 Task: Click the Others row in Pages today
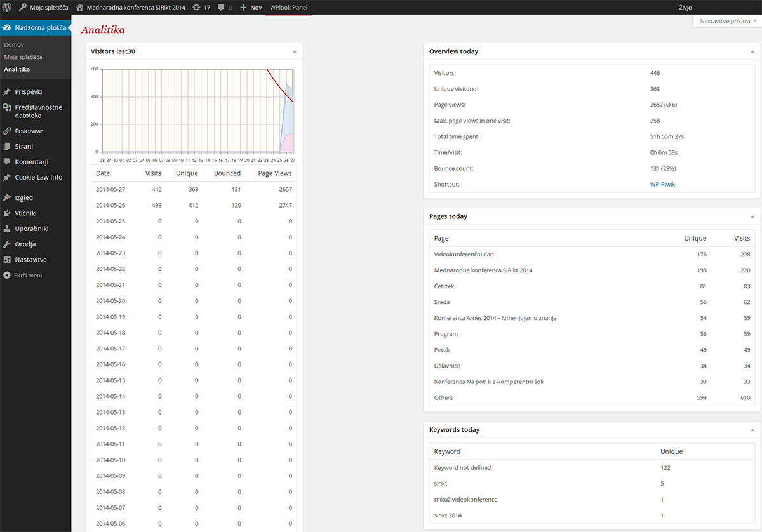(592, 397)
